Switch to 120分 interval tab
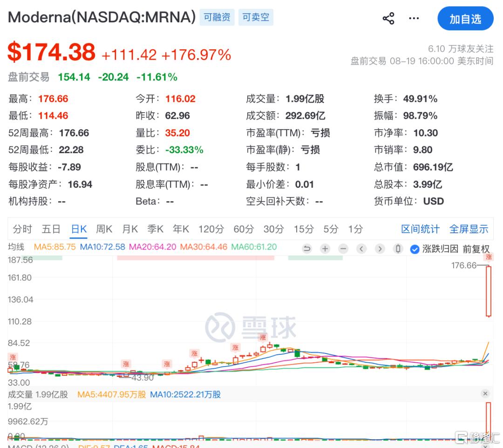 (211, 229)
